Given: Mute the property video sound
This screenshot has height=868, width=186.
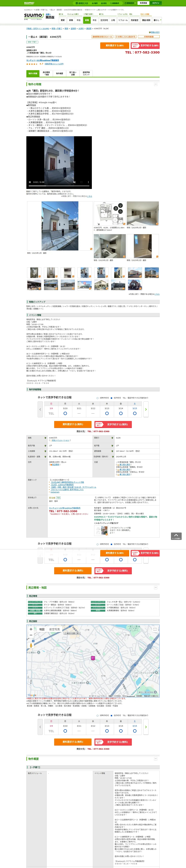Looking at the screenshot, I should 75,182.
